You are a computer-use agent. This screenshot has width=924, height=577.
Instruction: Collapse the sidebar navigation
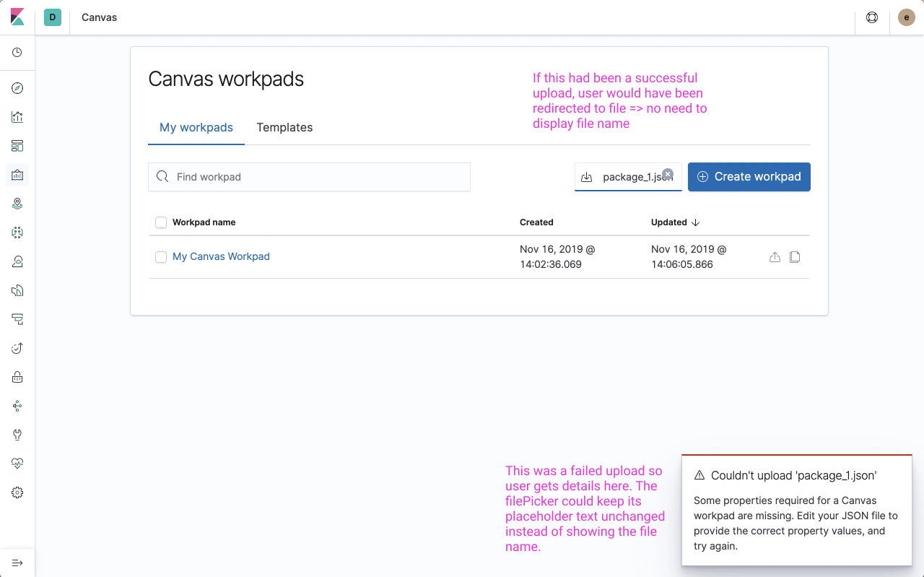(x=17, y=563)
